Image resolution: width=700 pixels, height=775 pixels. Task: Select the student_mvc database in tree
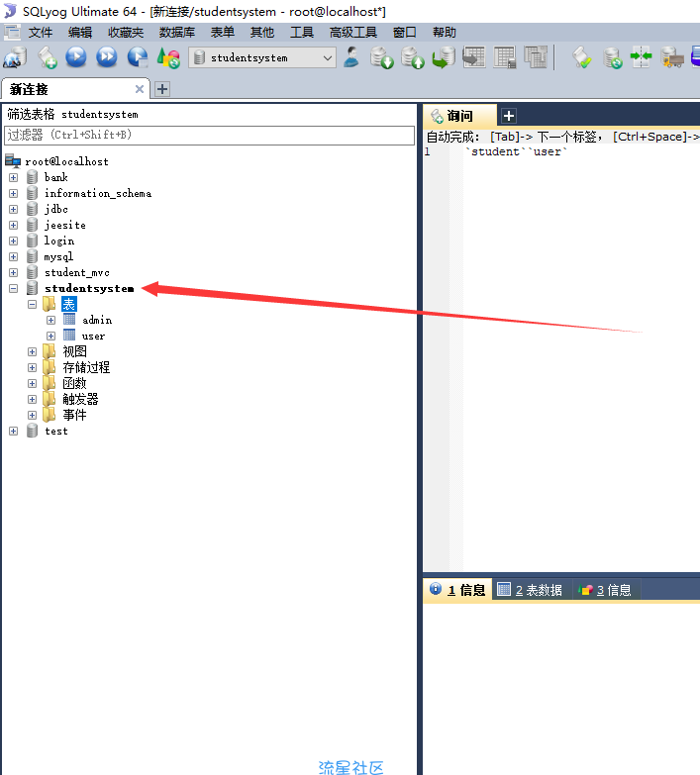point(76,272)
